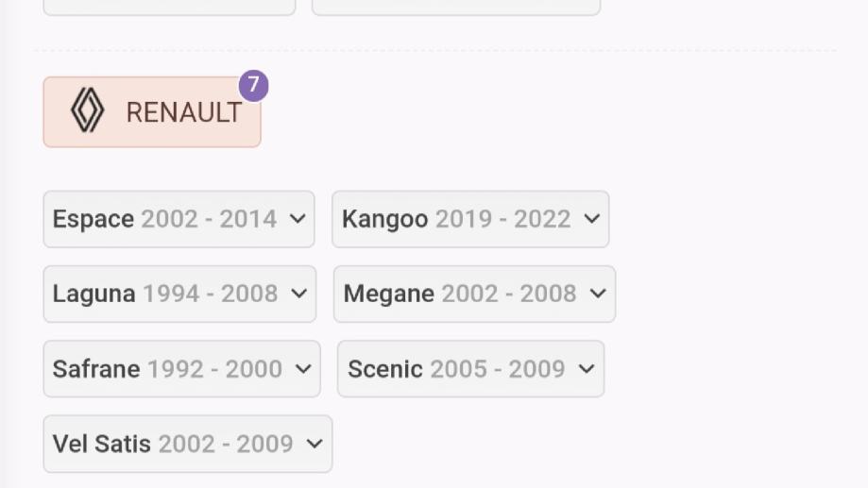Open the Scenic 2005 - 2009 dropdown

469,368
